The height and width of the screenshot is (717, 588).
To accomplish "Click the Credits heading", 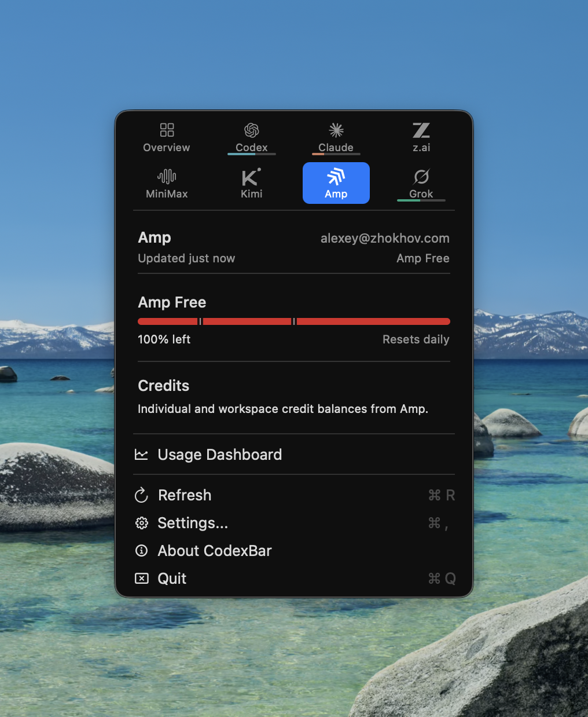I will click(164, 386).
